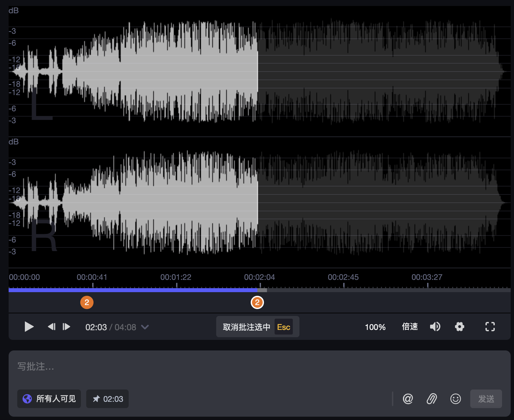The image size is (514, 420).
Task: Mute the audio with the speaker icon
Action: pyautogui.click(x=435, y=327)
